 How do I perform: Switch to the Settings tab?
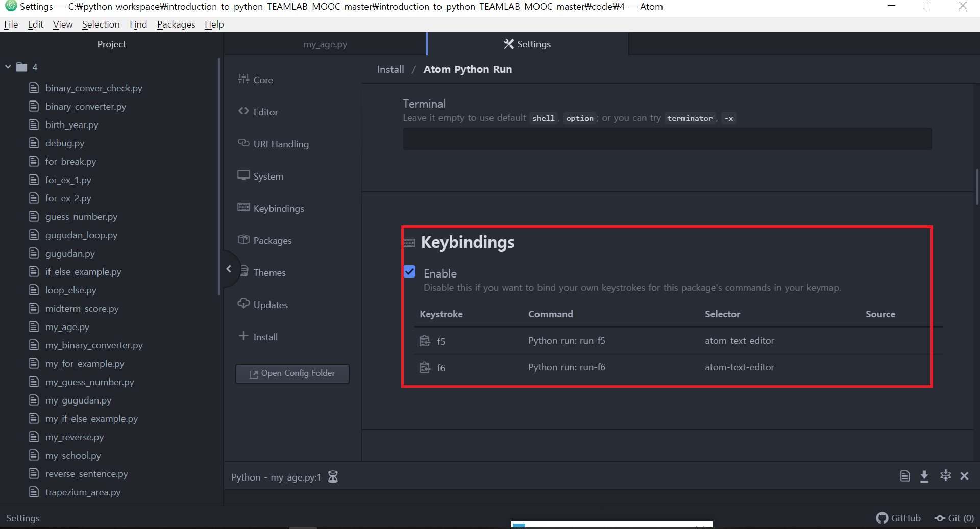click(527, 44)
